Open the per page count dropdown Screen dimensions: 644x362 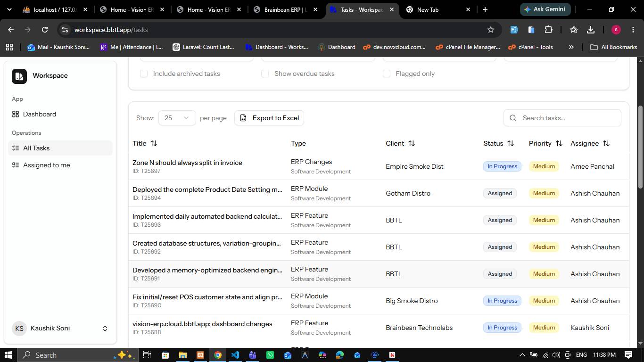[177, 118]
